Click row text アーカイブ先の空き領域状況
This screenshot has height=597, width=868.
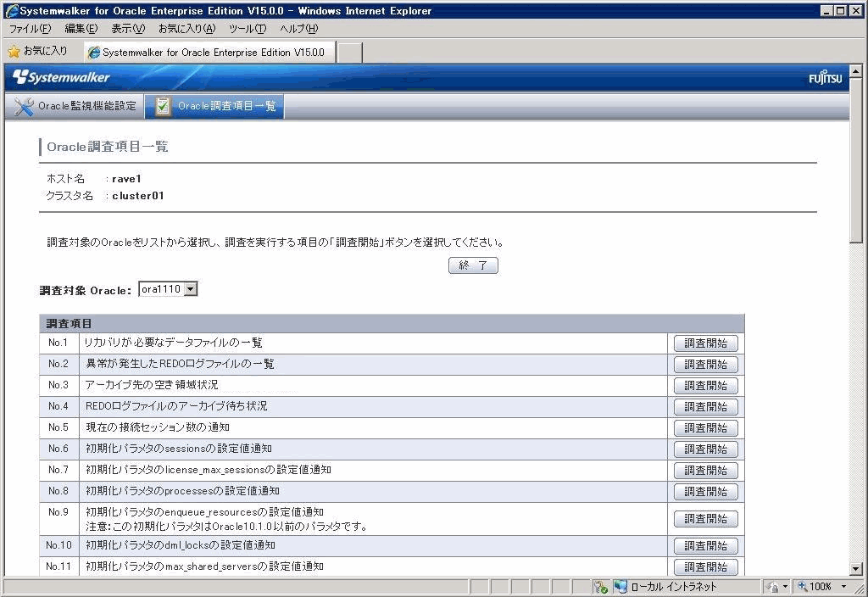click(x=152, y=385)
